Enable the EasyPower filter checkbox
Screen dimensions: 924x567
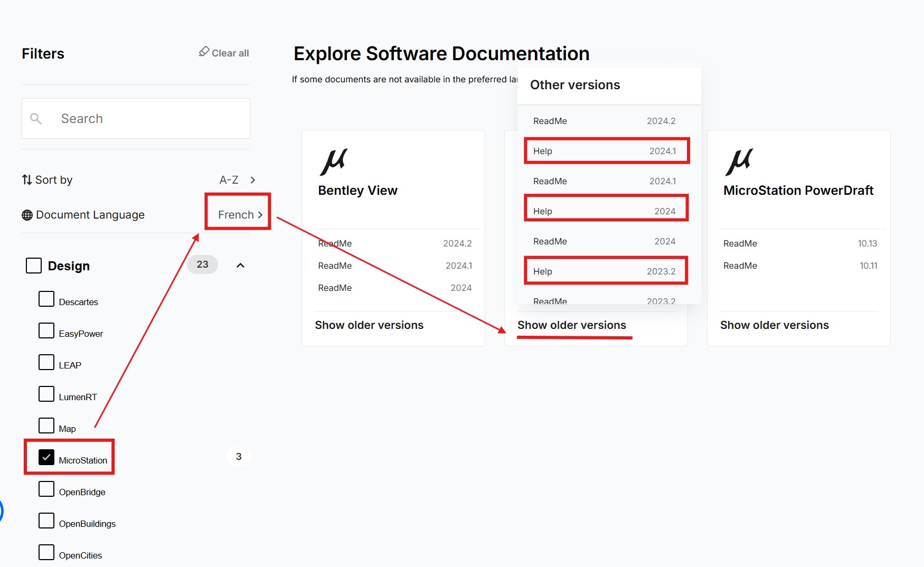[x=46, y=330]
